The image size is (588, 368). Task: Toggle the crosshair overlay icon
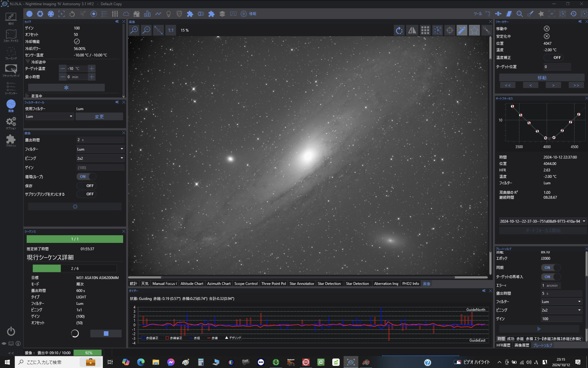coord(449,30)
